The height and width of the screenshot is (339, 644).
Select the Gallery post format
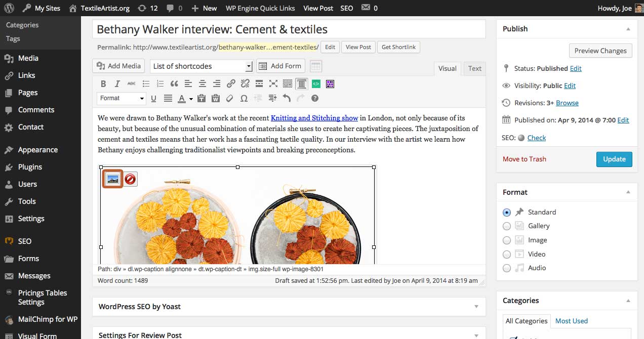(x=507, y=226)
